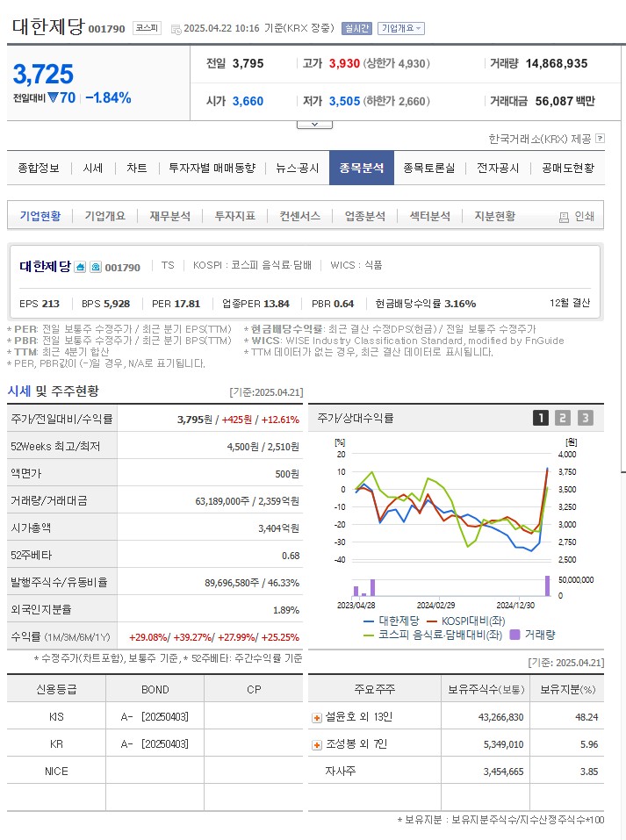
Task: Click the KRX info question-mark icon
Action: click(x=601, y=138)
